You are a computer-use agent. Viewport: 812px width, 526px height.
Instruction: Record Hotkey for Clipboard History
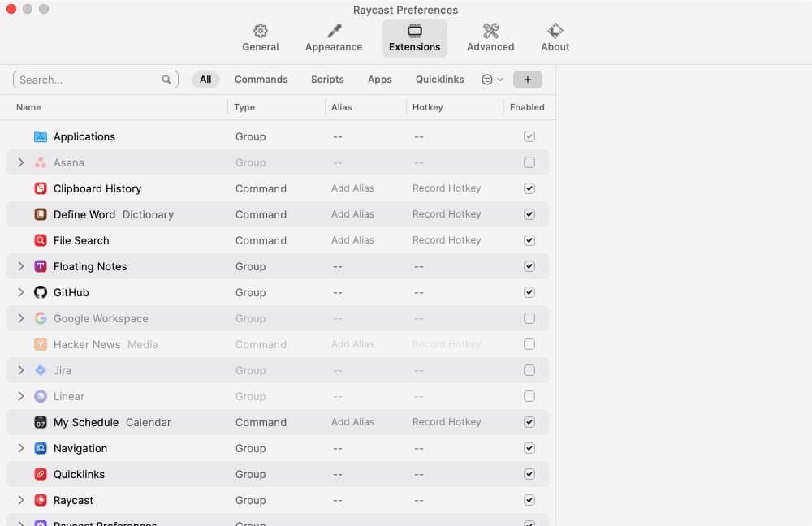[x=447, y=188]
